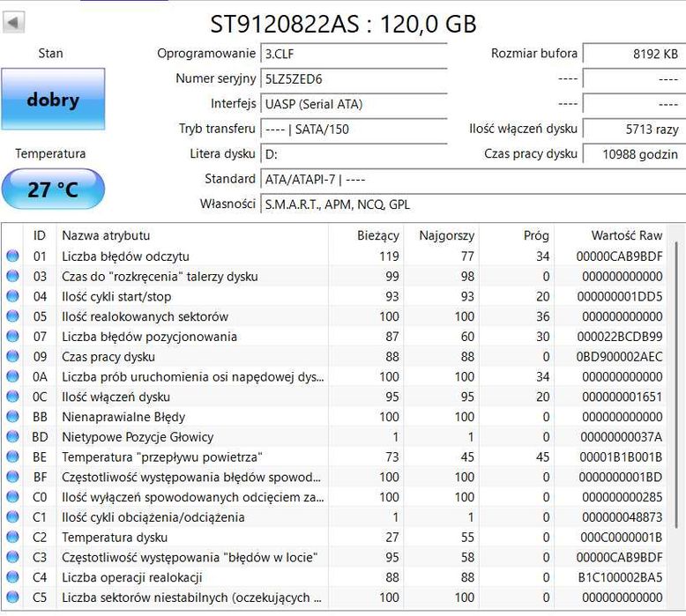Select the Liczba błędów odczytu row

click(x=334, y=256)
